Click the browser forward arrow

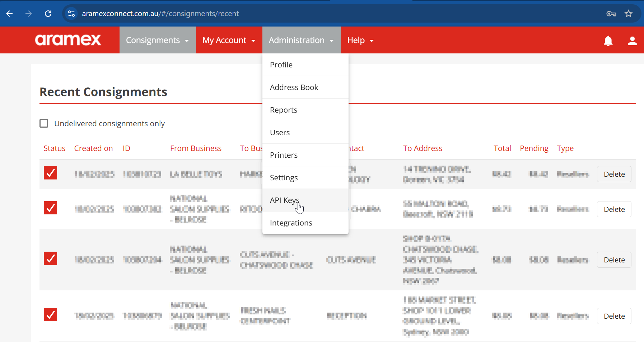point(29,14)
